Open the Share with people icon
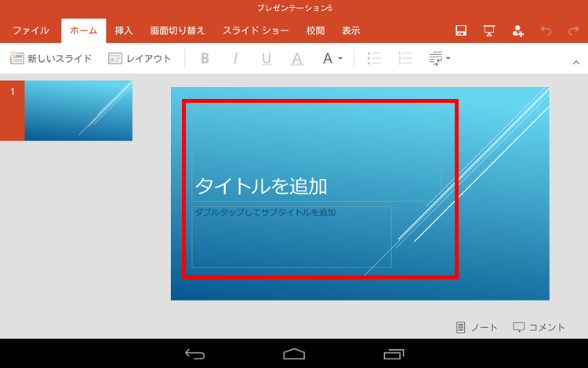The height and width of the screenshot is (368, 588). (x=517, y=31)
